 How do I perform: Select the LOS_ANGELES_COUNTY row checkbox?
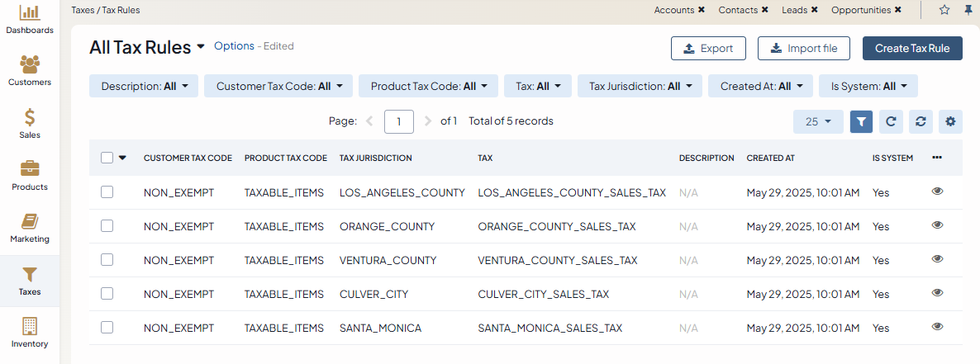coord(107,191)
